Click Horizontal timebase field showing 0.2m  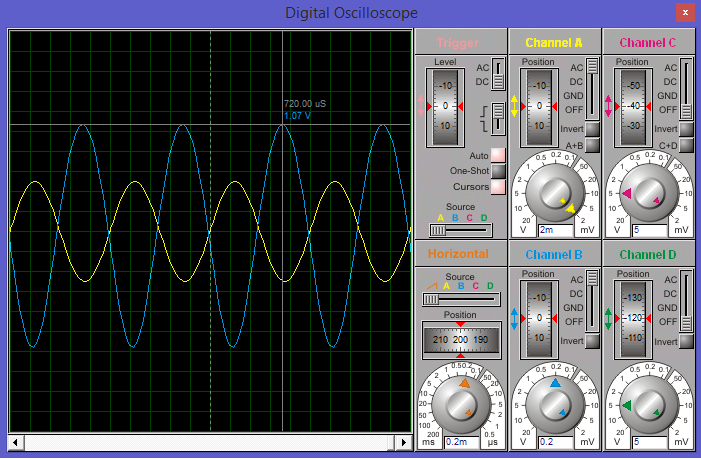(462, 442)
